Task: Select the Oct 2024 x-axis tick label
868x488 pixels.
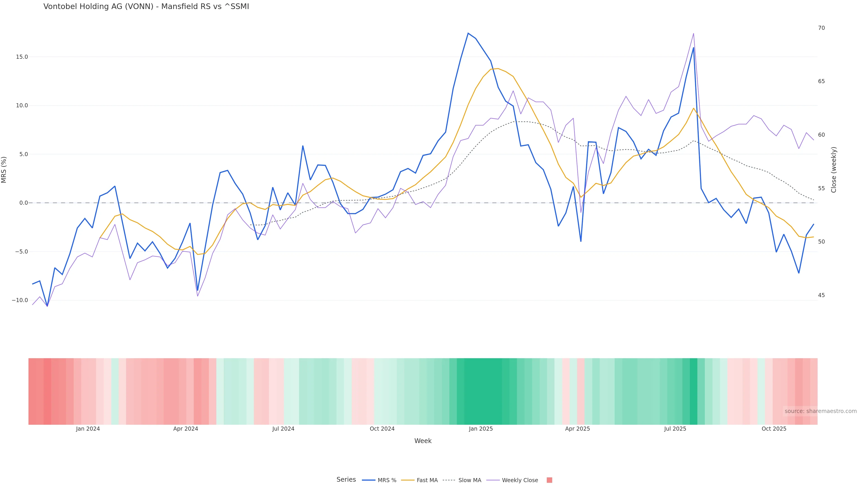Action: coord(382,429)
